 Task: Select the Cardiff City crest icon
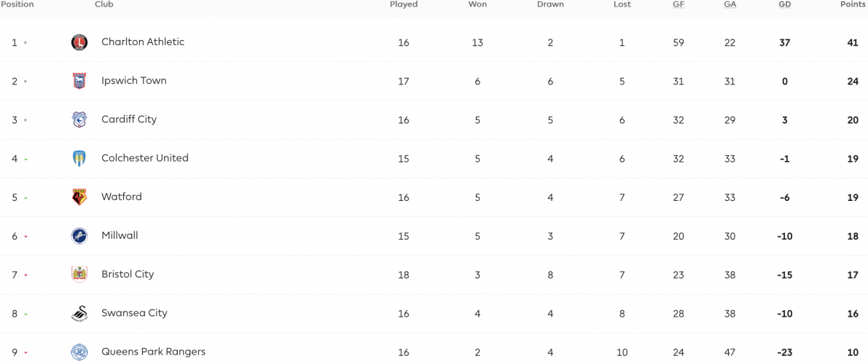coord(79,120)
